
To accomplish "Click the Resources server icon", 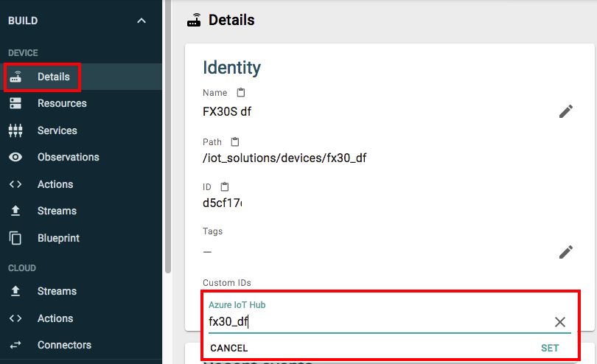I will tap(15, 103).
